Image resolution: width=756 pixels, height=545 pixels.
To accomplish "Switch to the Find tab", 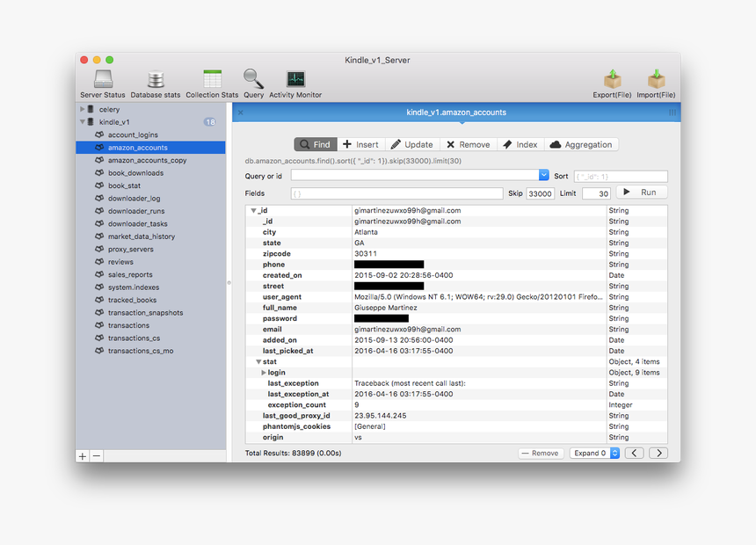I will tap(316, 145).
